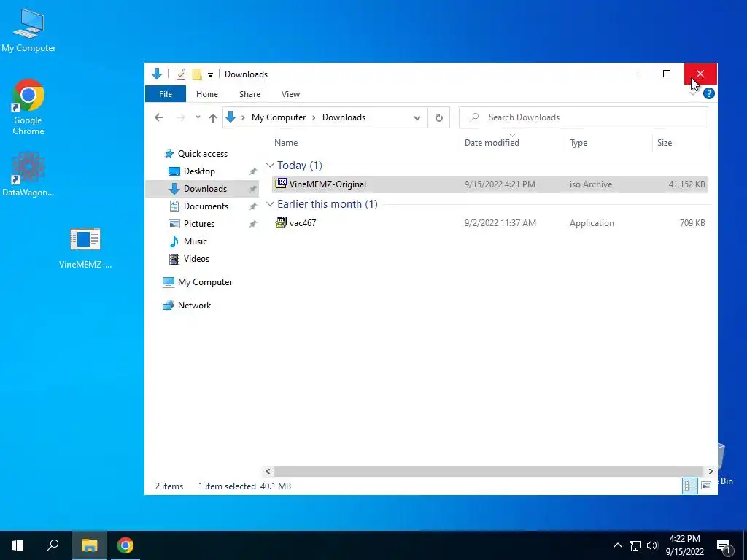Open Pictures in the navigation pane

tap(192, 224)
